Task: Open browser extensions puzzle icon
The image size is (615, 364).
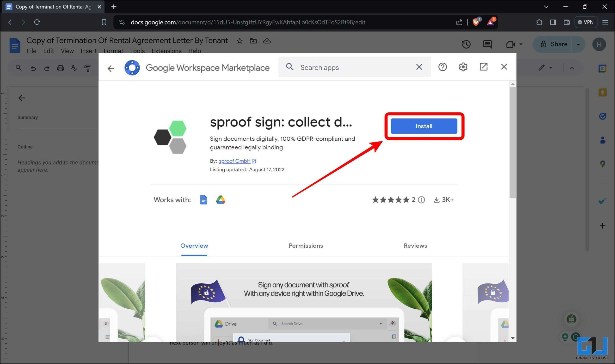Action: point(539,22)
